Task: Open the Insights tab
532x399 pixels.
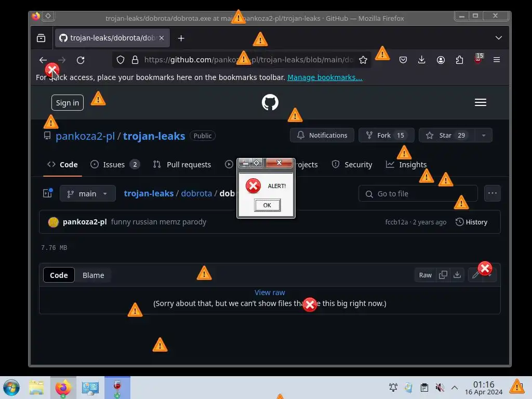Action: point(406,165)
